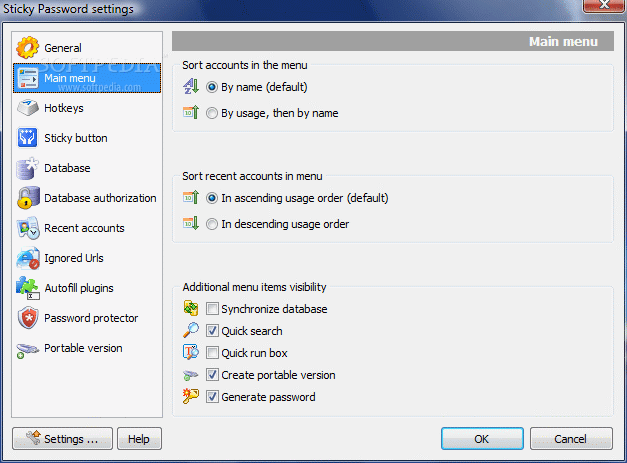The height and width of the screenshot is (463, 627).
Task: Open Portable version settings
Action: point(87,348)
